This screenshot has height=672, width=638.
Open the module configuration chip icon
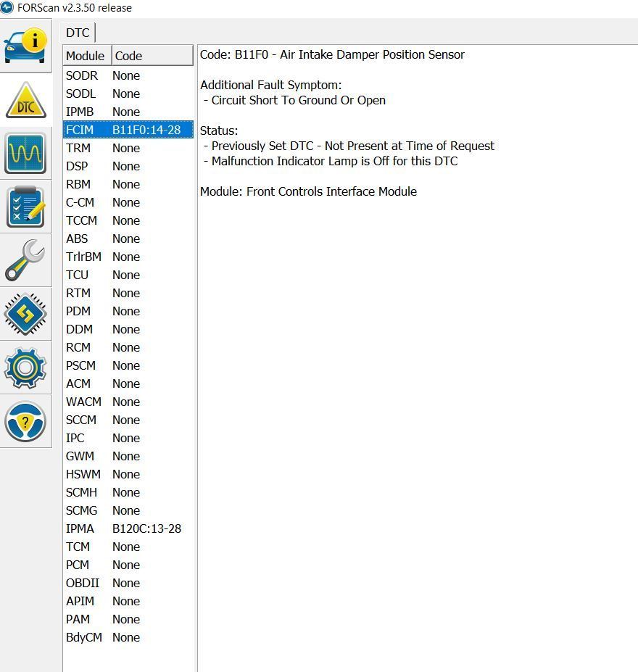click(25, 314)
